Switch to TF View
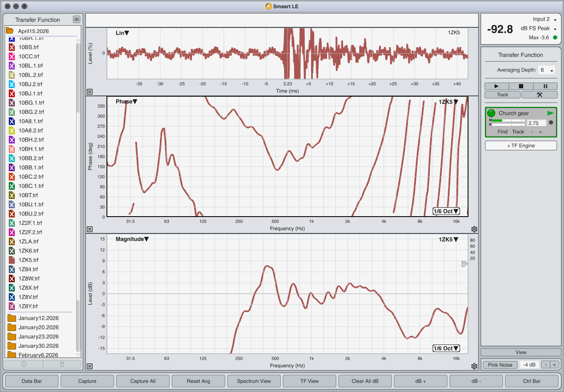 [x=309, y=381]
